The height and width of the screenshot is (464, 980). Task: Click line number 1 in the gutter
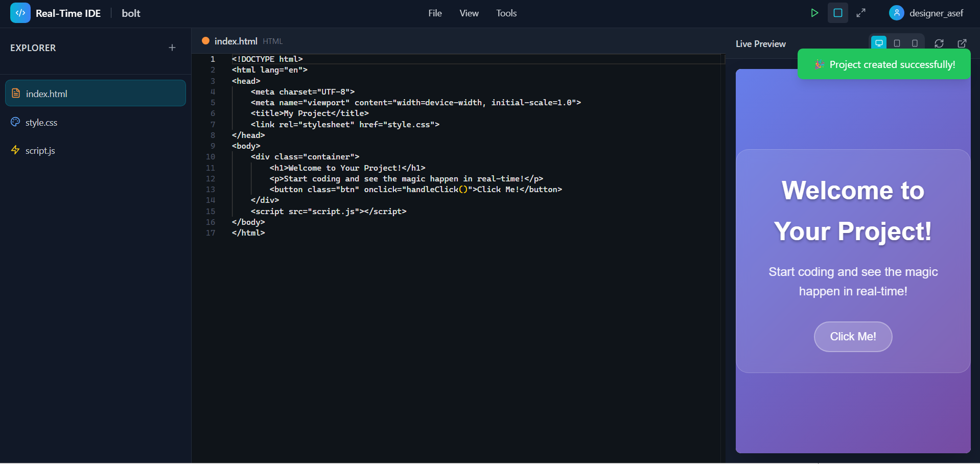(213, 59)
